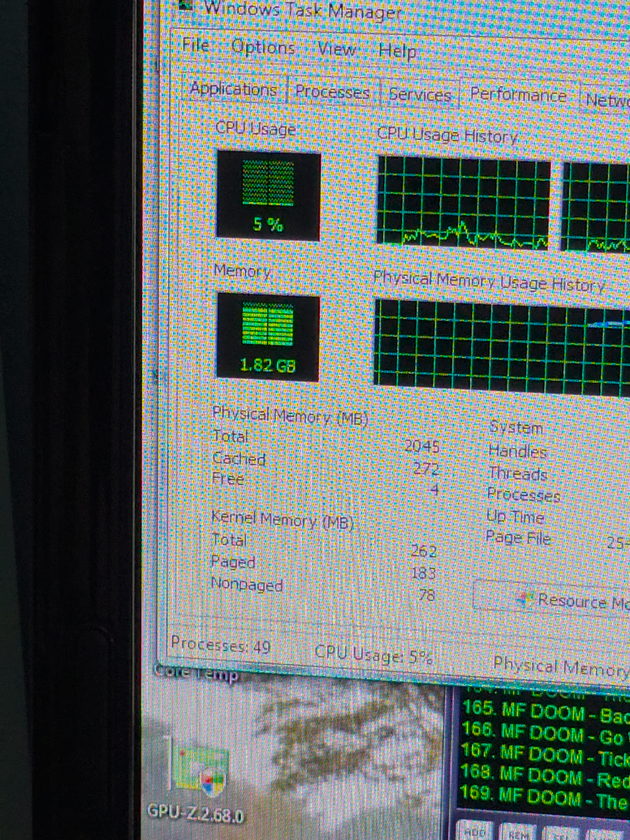Image resolution: width=630 pixels, height=840 pixels.
Task: Switch to the Services tab
Action: (419, 95)
